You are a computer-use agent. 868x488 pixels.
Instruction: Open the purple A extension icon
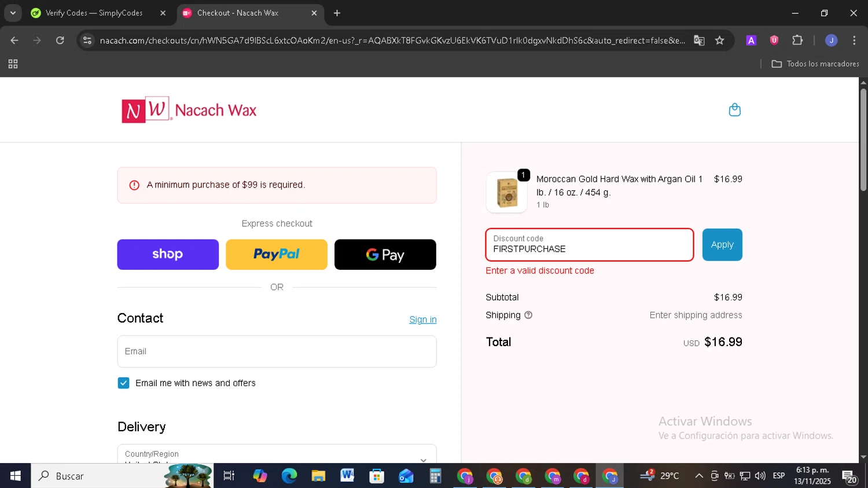pos(751,41)
